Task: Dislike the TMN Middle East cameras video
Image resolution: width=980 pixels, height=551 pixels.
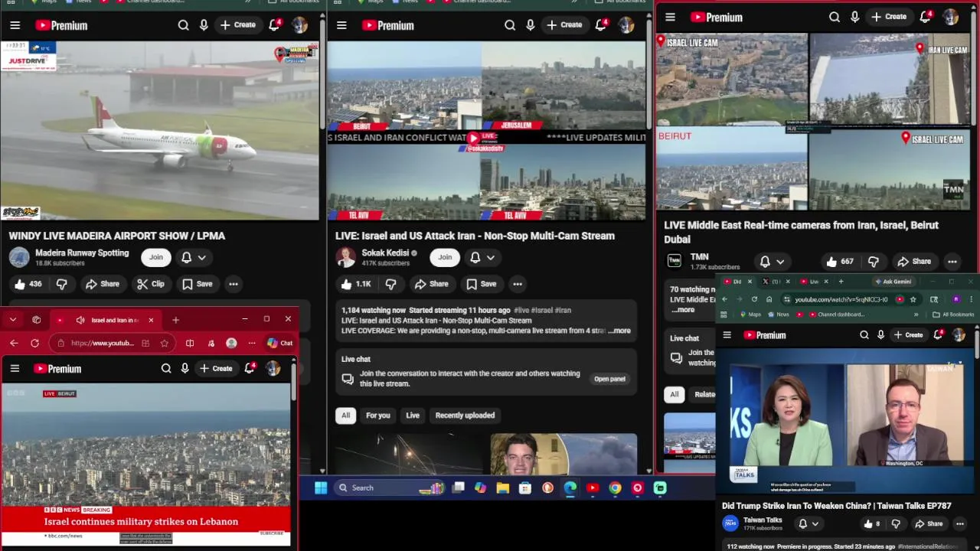Action: coord(874,262)
